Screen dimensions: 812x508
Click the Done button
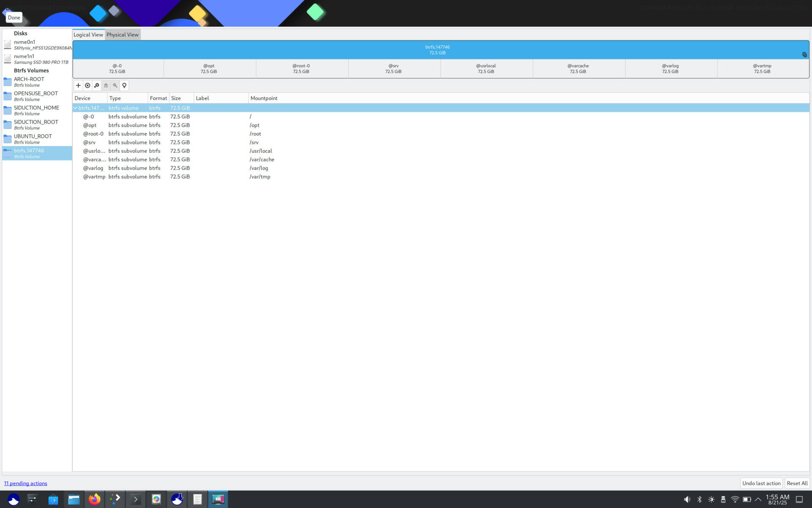point(14,17)
